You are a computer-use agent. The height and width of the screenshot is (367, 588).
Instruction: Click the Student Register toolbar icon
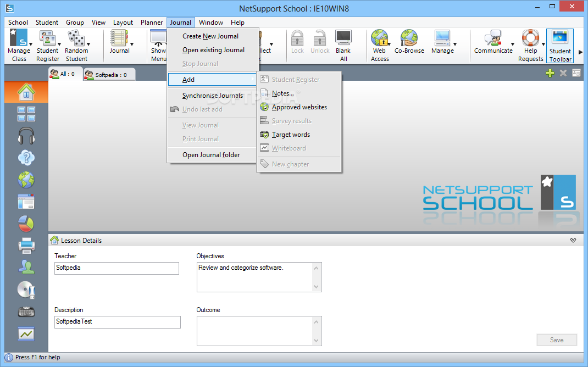(x=47, y=46)
